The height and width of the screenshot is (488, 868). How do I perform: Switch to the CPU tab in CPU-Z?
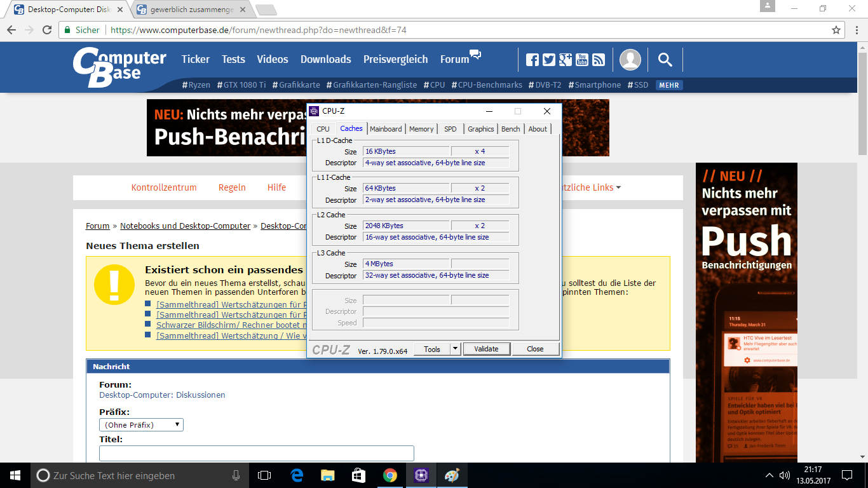[x=323, y=129]
